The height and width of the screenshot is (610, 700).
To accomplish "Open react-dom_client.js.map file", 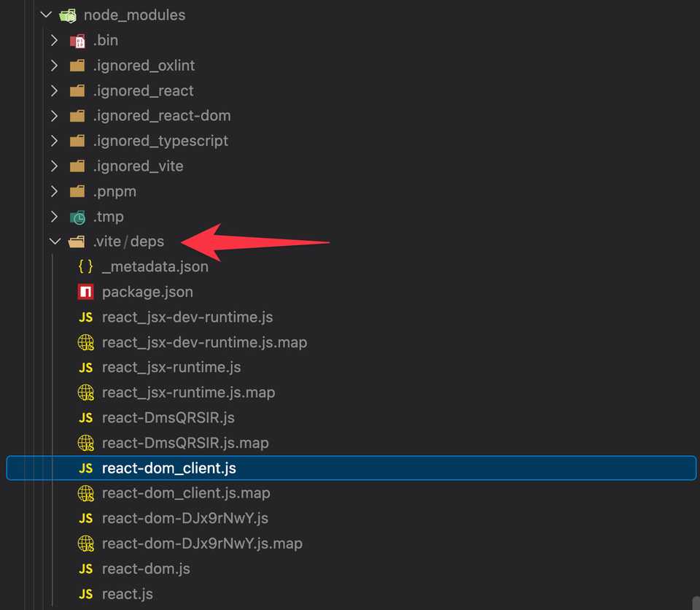I will (x=186, y=493).
